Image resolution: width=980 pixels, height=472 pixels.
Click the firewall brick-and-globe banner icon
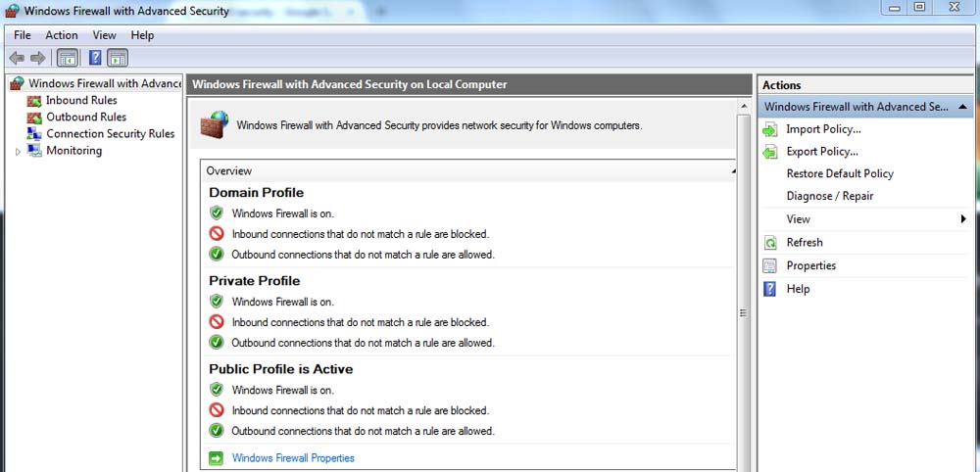click(215, 124)
